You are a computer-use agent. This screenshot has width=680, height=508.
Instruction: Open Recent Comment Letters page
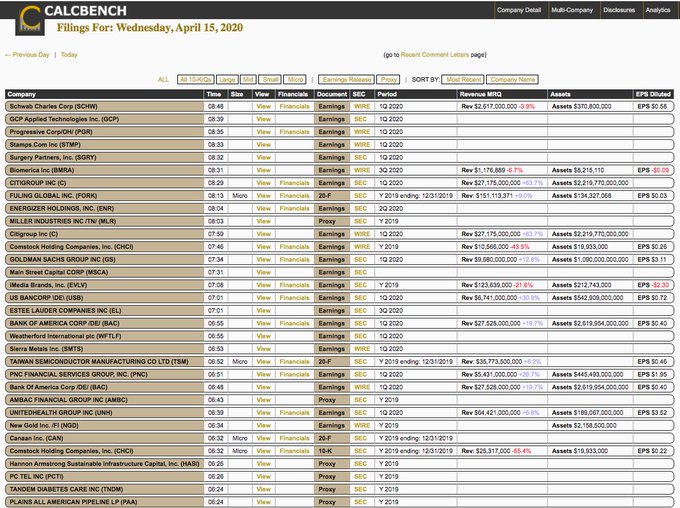tap(435, 55)
